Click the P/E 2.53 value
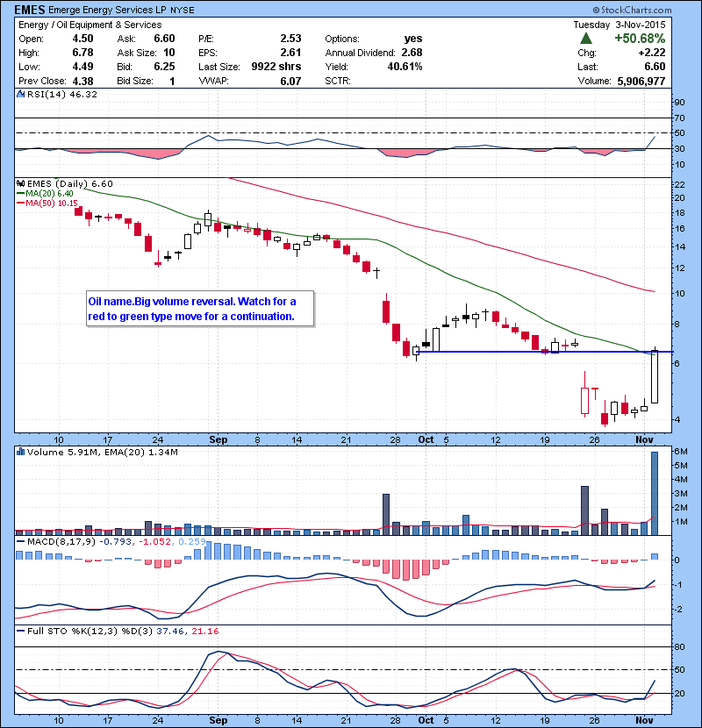702x728 pixels. (290, 39)
